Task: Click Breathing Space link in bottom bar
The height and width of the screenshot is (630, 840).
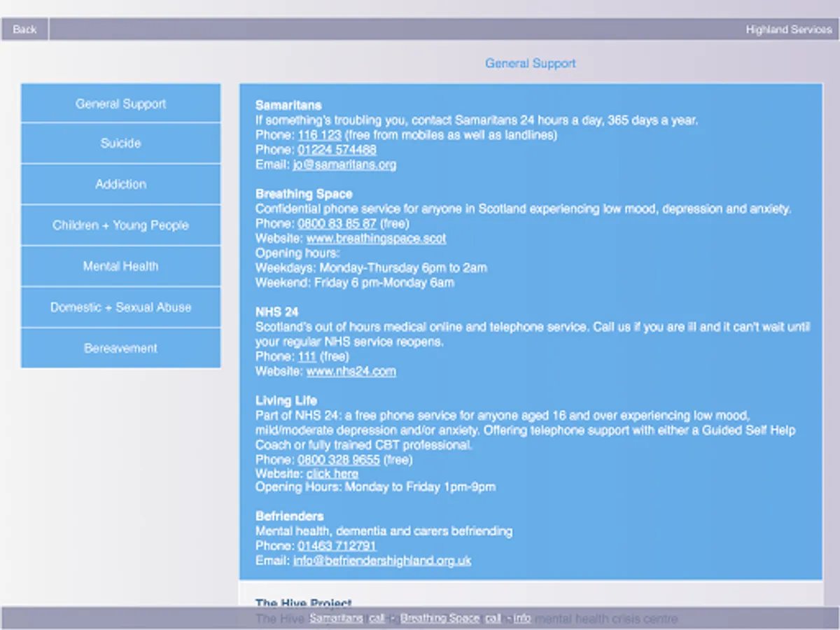Action: (x=440, y=618)
